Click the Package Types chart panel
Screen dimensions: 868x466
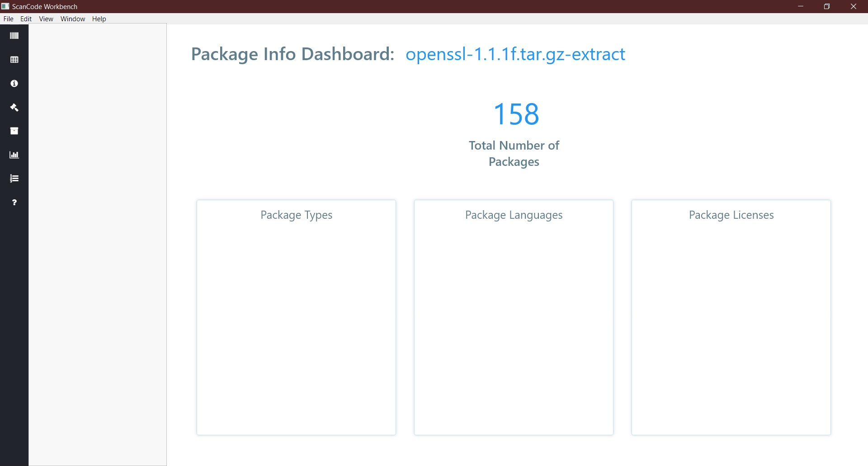[x=296, y=316]
